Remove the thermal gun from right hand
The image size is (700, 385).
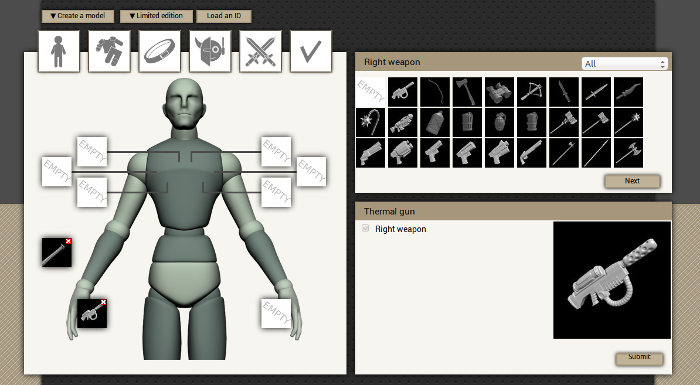[104, 302]
